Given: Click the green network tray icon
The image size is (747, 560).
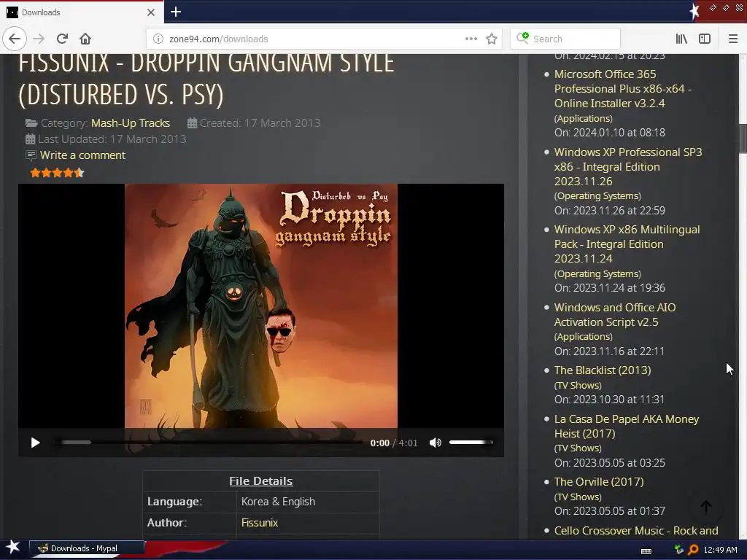Looking at the screenshot, I should [x=679, y=550].
